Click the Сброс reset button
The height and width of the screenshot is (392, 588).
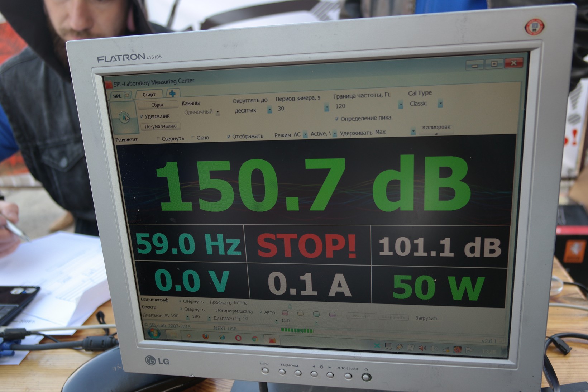pos(158,105)
